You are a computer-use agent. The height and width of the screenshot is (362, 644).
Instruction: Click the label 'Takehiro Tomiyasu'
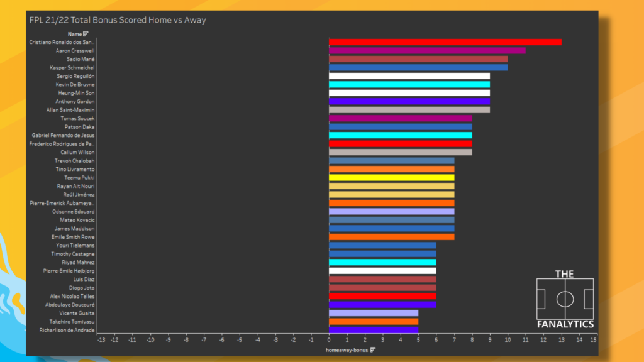pyautogui.click(x=72, y=322)
